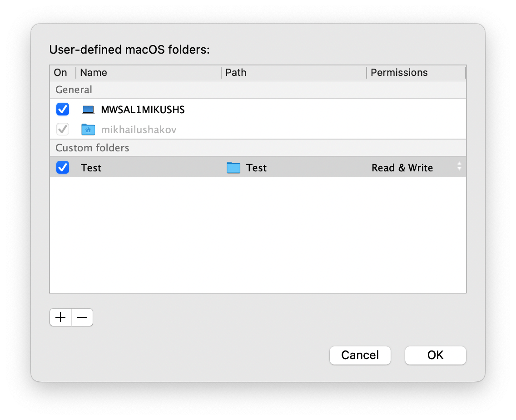This screenshot has height=420, width=516.
Task: Uncheck the MWSAL1MIKUSHS checkbox
Action: pos(63,110)
